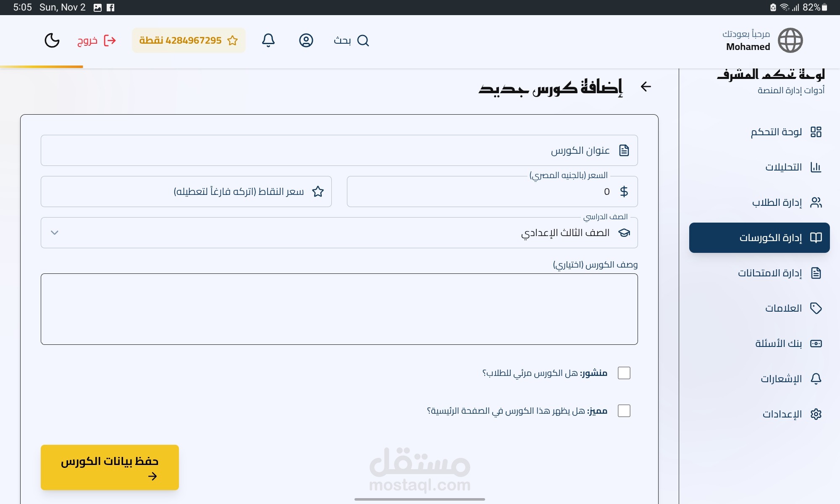Click the عنوان الكورس title input field
The width and height of the screenshot is (840, 504).
(339, 150)
